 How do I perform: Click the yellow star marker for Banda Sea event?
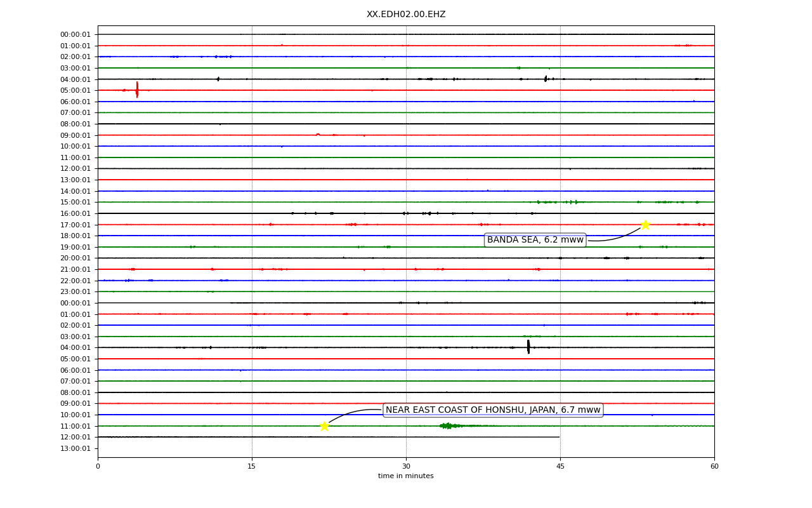tap(645, 225)
